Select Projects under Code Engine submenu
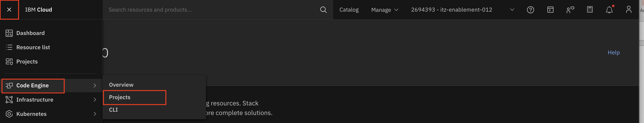The image size is (644, 123). pyautogui.click(x=120, y=97)
